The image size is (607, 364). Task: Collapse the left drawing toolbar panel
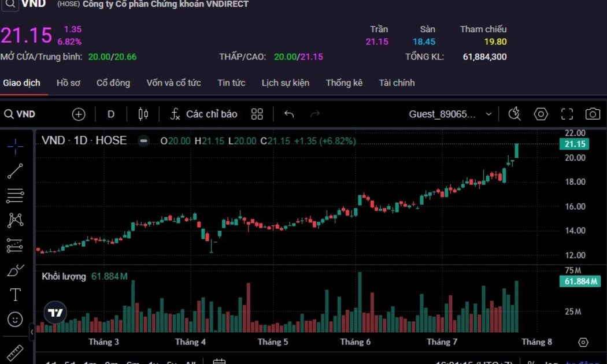click(x=32, y=333)
